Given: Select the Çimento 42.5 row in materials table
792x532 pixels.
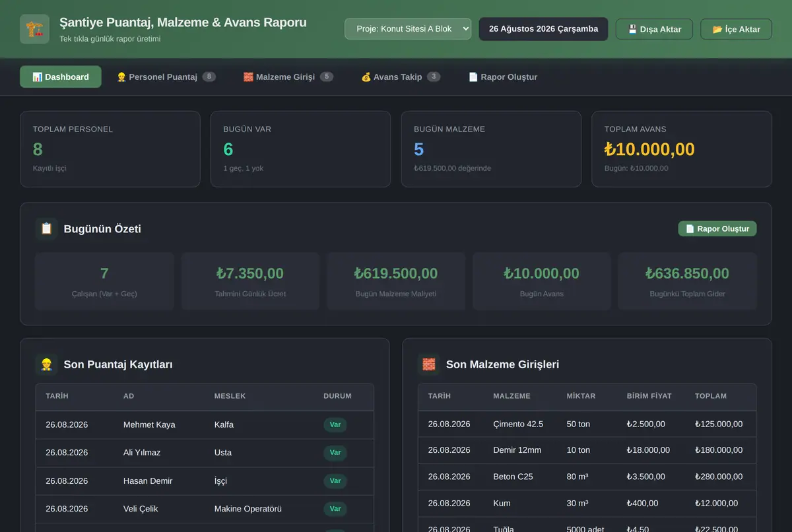Looking at the screenshot, I should pos(587,424).
